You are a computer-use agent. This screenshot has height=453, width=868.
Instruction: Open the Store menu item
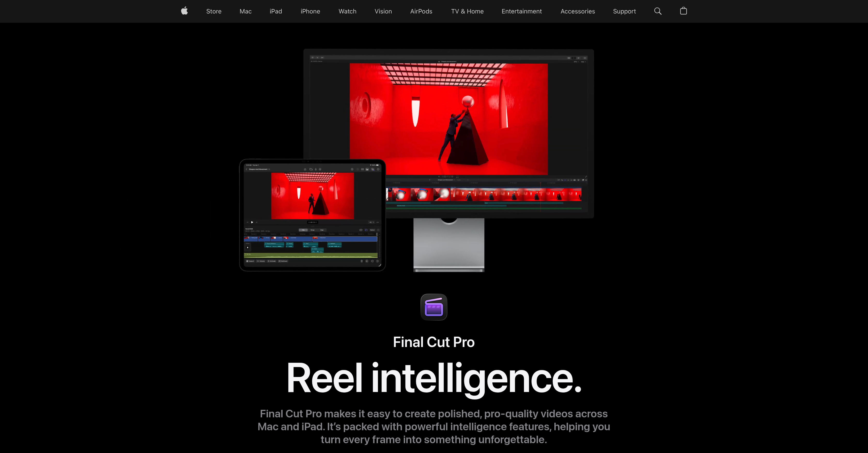(x=214, y=11)
